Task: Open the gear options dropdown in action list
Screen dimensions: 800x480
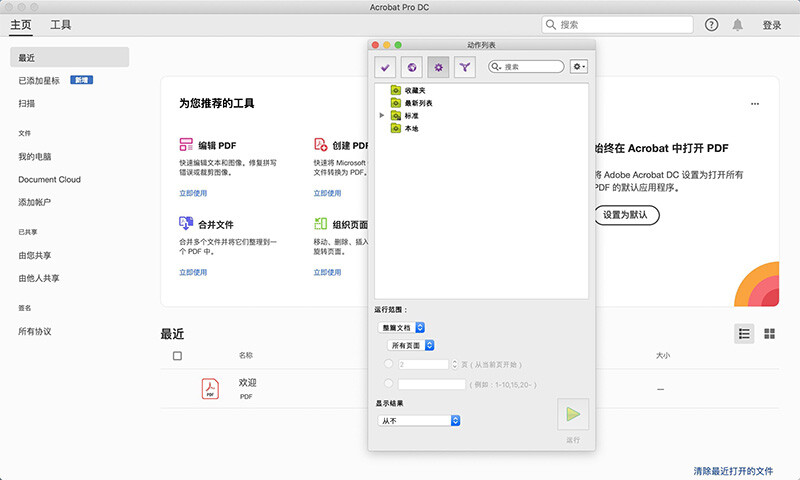Action: click(579, 67)
